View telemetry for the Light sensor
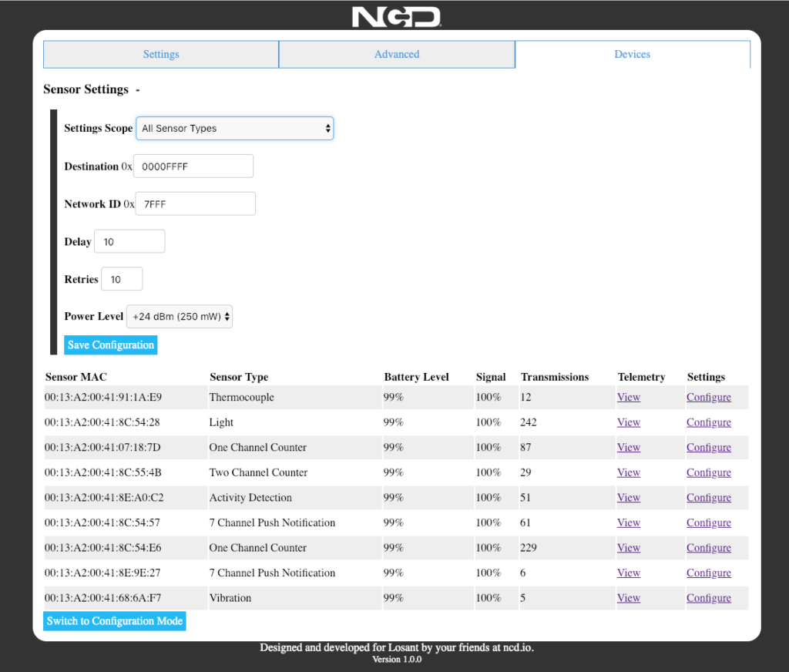This screenshot has width=789, height=672. click(x=628, y=422)
